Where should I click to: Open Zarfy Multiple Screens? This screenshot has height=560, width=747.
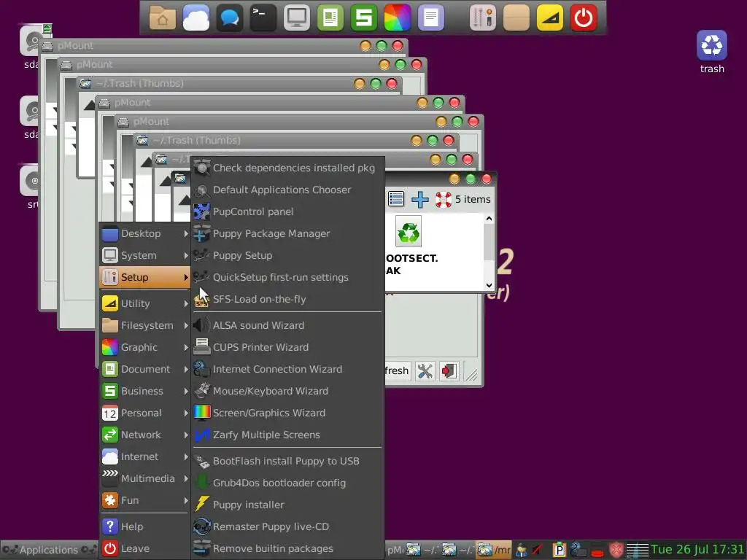(x=287, y=435)
